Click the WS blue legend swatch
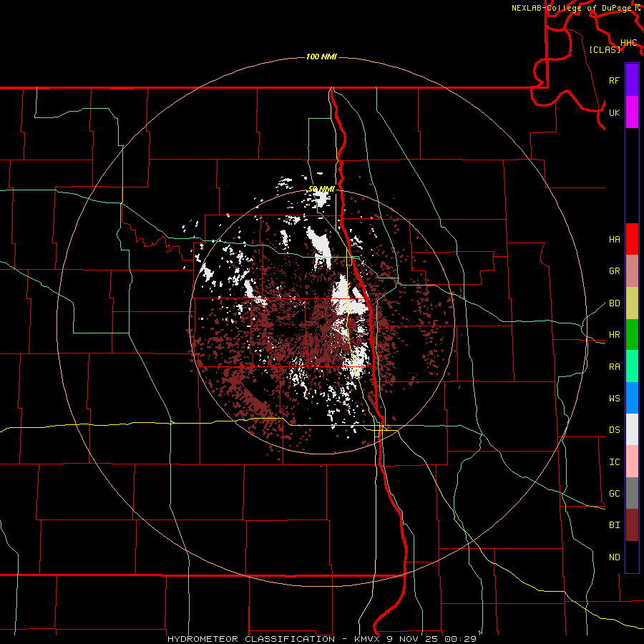This screenshot has width=644, height=644. pyautogui.click(x=632, y=398)
